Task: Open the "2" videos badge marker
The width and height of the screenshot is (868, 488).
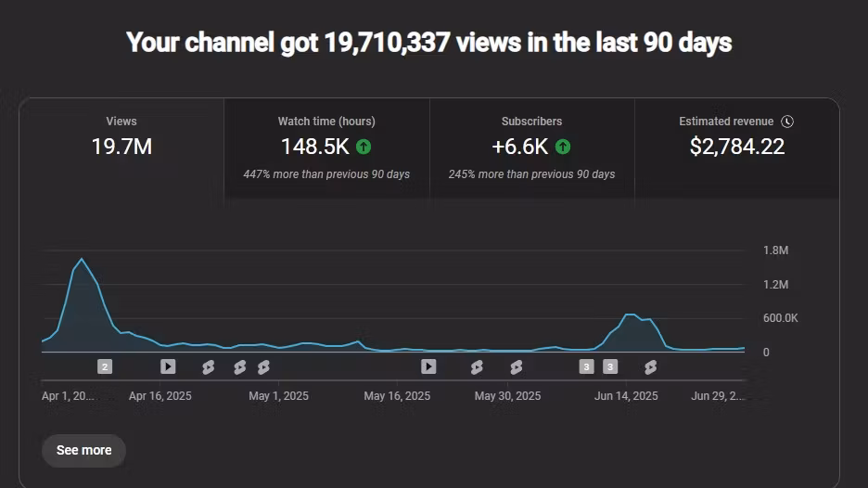Action: (x=105, y=366)
